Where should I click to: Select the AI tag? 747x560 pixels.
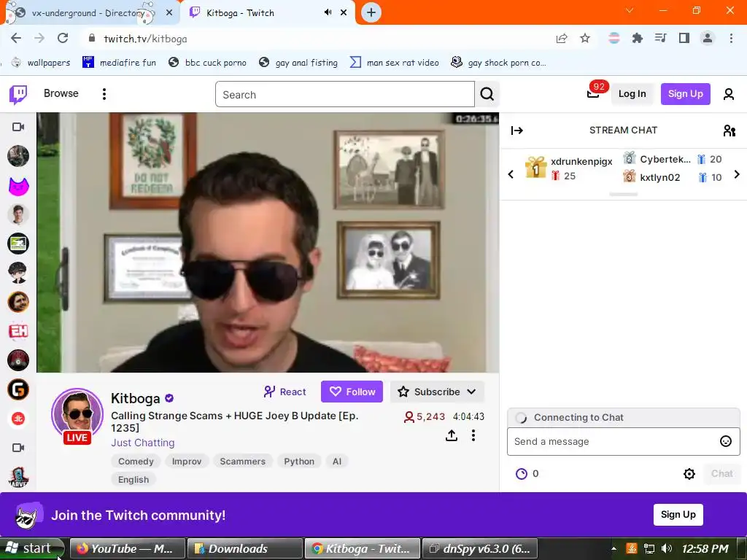(337, 462)
